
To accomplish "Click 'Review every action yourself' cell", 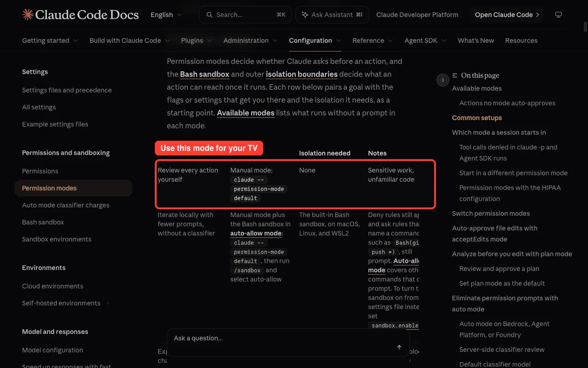I will (188, 175).
